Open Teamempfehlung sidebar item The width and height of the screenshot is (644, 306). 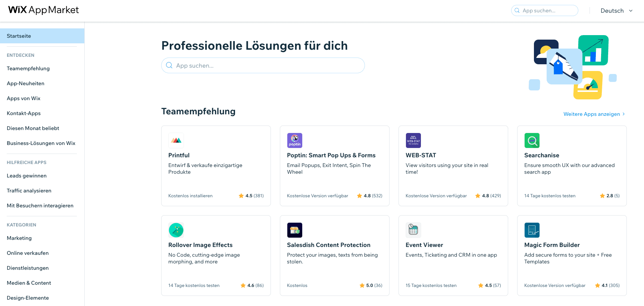pyautogui.click(x=28, y=68)
